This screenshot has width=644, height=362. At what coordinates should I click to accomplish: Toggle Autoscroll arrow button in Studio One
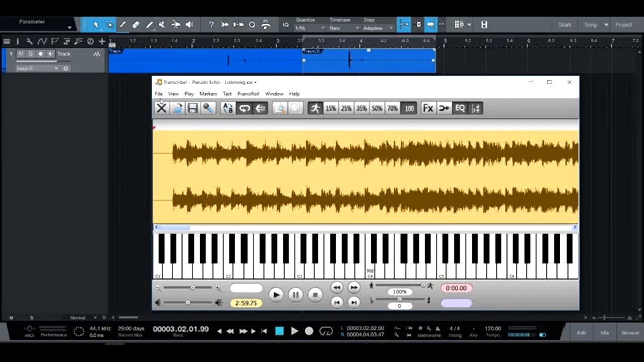(430, 25)
